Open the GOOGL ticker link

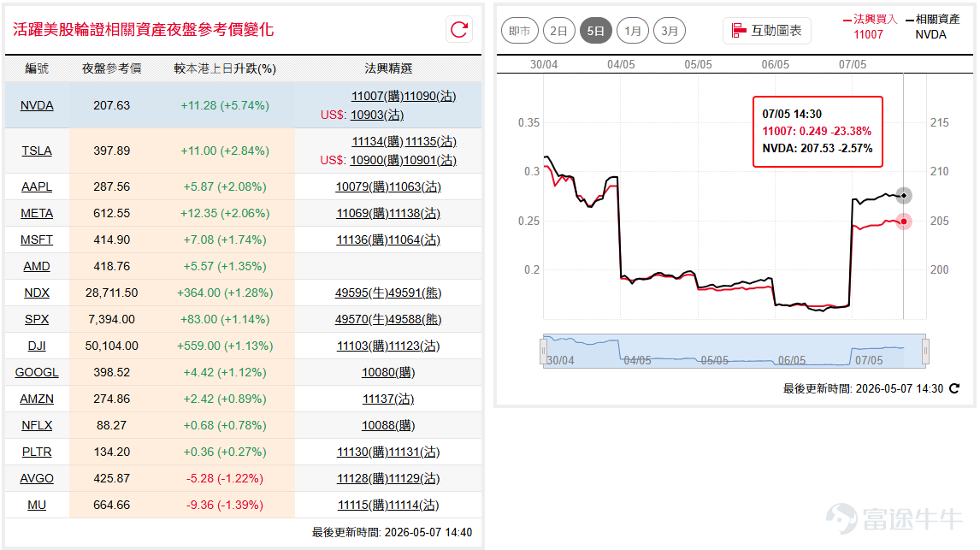tap(37, 372)
